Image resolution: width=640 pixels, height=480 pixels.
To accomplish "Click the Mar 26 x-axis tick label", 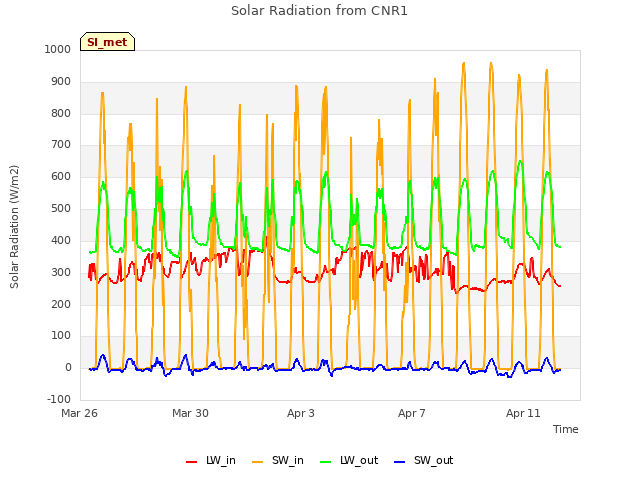I will (80, 413).
